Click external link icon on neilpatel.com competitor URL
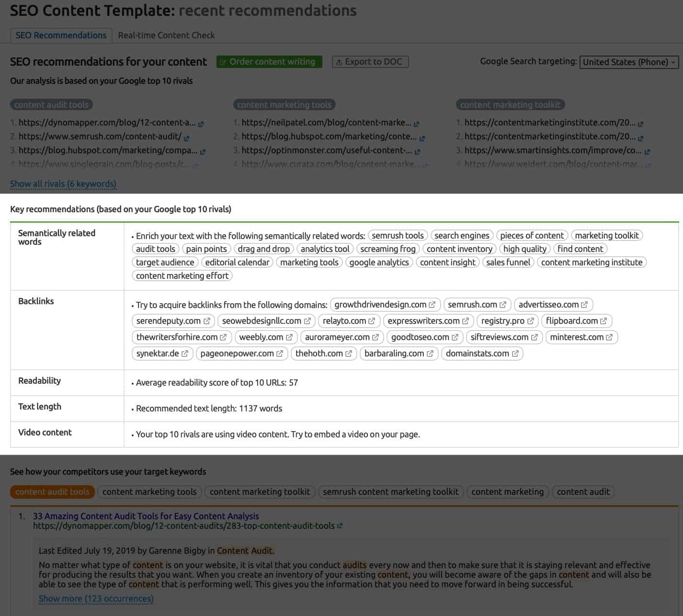 (x=416, y=123)
